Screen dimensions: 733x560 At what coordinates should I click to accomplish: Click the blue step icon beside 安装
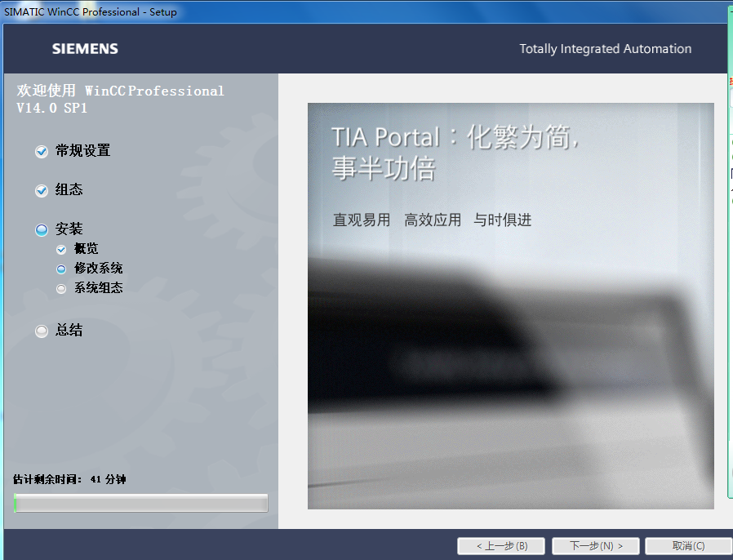42,230
